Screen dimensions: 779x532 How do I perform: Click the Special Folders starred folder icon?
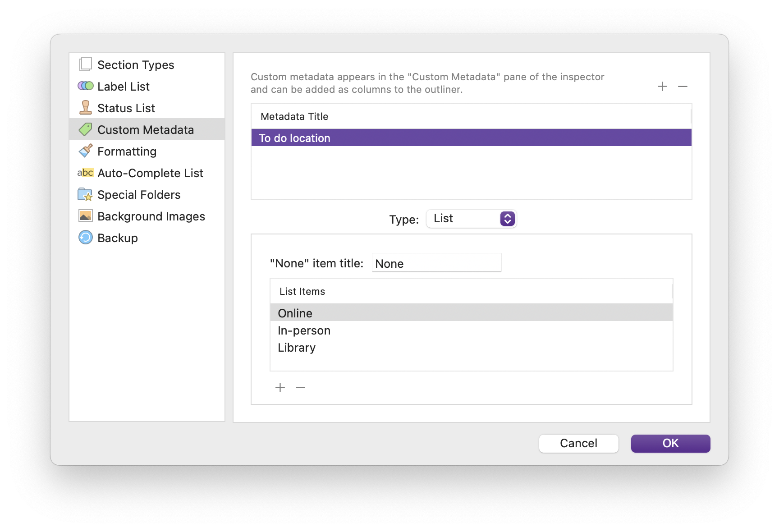tap(85, 194)
